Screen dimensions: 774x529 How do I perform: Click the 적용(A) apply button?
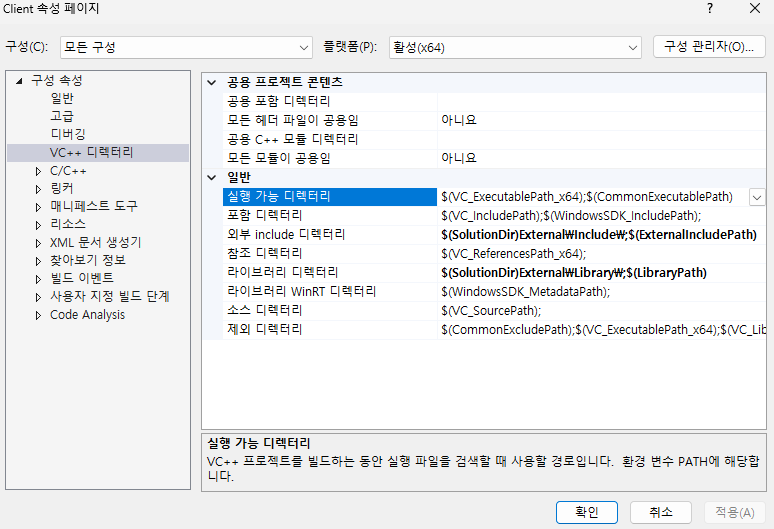tap(735, 512)
